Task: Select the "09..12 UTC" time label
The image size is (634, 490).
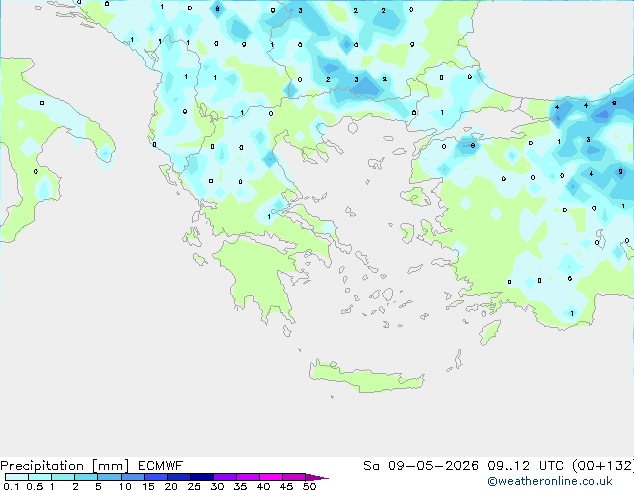Action: click(525, 466)
